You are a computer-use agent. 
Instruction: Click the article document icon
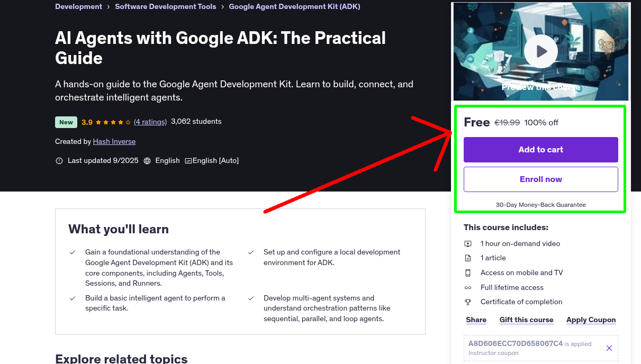pyautogui.click(x=468, y=258)
